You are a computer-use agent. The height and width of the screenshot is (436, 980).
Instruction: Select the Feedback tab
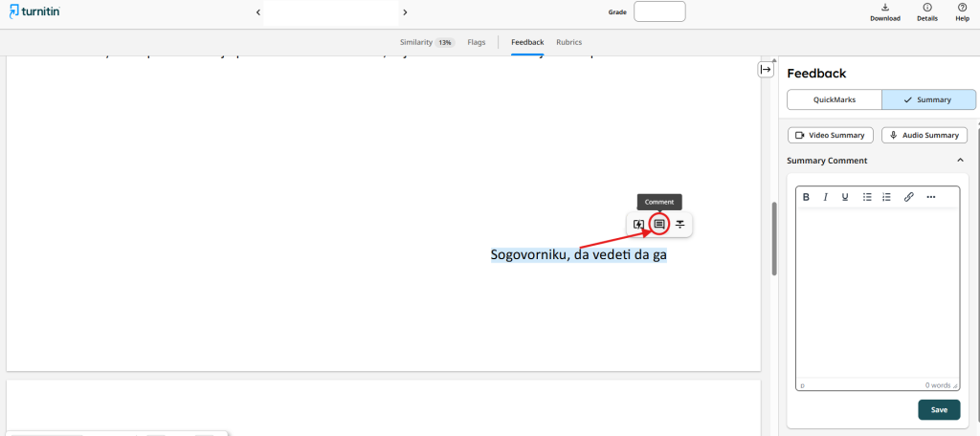click(527, 42)
